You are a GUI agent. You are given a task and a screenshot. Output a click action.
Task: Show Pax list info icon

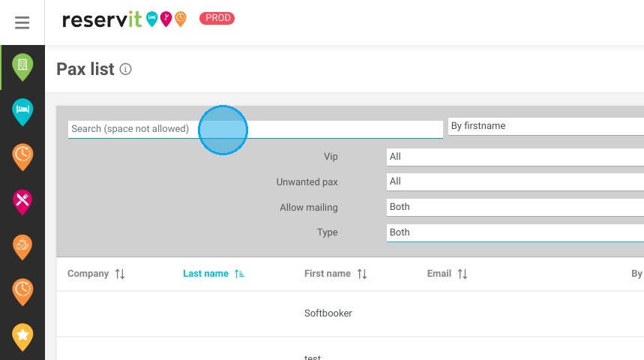126,69
